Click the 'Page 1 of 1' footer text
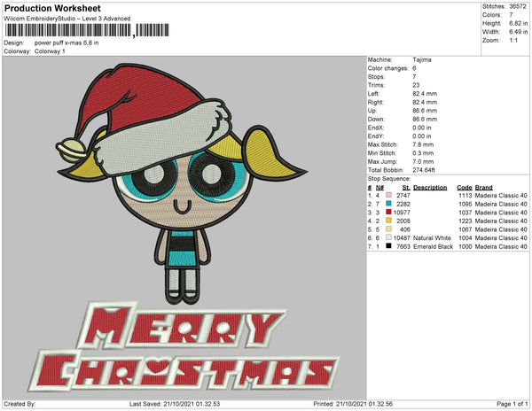Viewport: 532px width, 411px height. [512, 404]
